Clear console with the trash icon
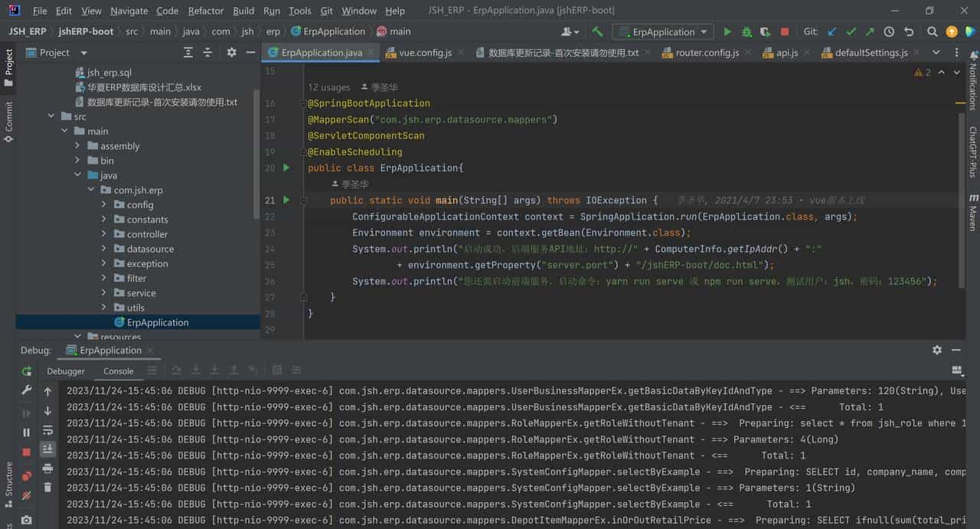Screen dimensions: 980x529 click(47, 487)
